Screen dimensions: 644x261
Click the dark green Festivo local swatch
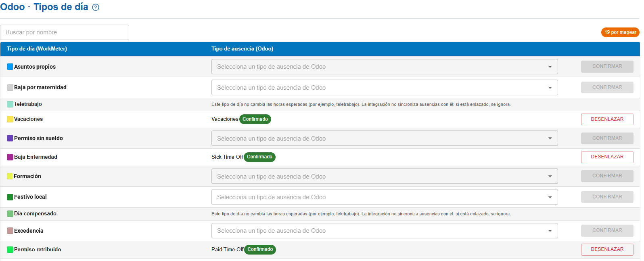[x=10, y=197]
